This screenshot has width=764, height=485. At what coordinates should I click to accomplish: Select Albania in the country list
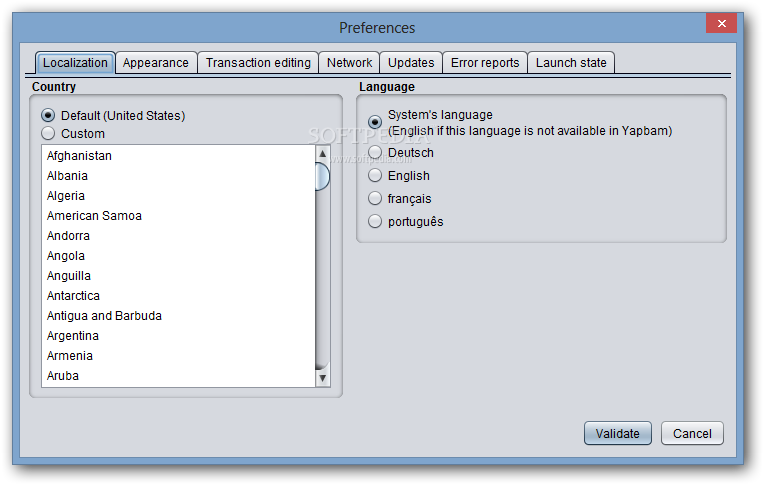coord(179,175)
